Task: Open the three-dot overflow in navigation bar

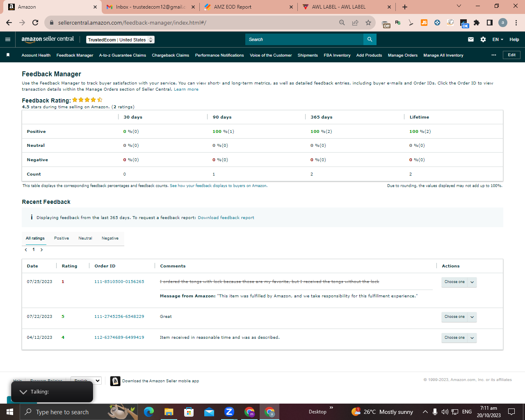Action: click(494, 55)
